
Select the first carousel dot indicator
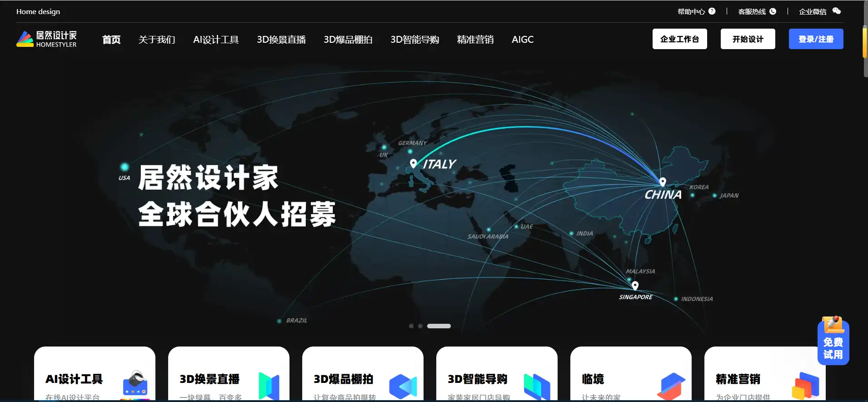(x=411, y=326)
